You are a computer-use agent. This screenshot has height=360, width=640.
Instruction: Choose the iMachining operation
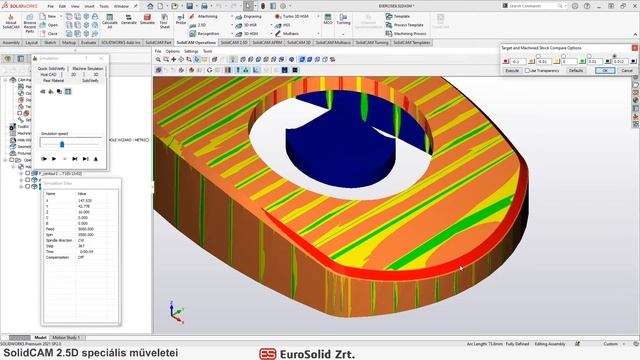(x=204, y=16)
